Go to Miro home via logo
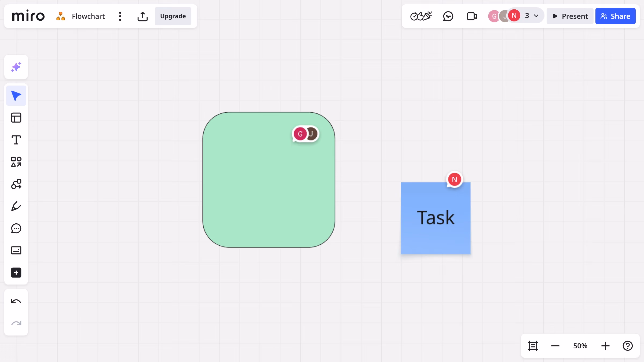 [28, 16]
